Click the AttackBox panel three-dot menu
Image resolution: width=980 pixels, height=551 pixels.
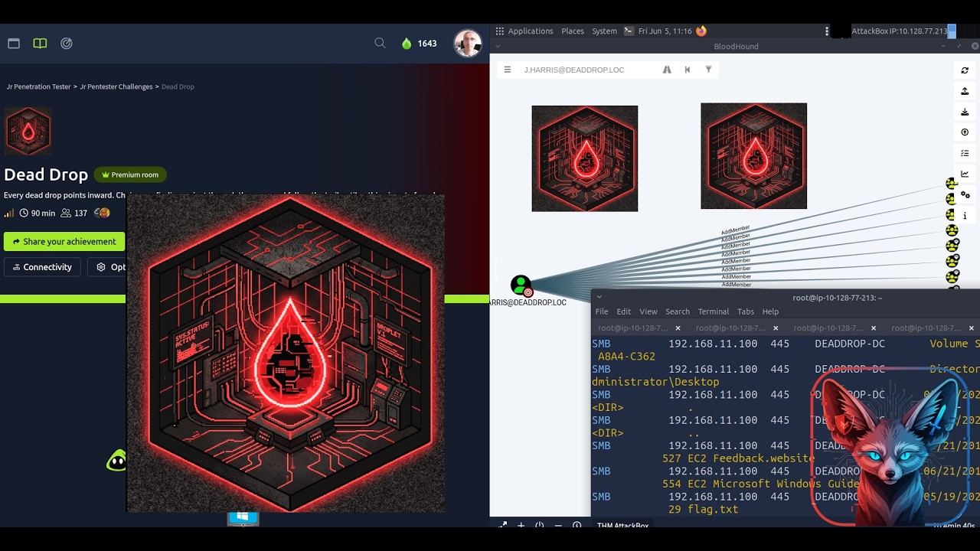click(827, 31)
